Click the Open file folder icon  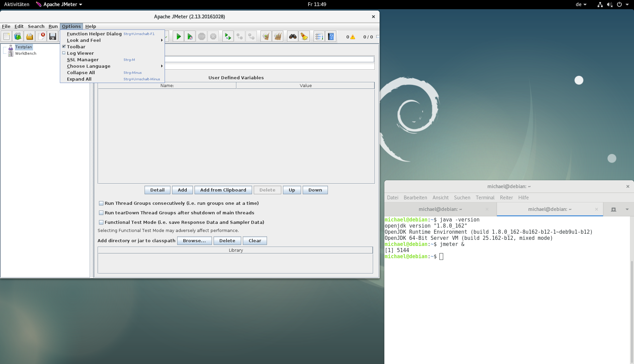30,36
